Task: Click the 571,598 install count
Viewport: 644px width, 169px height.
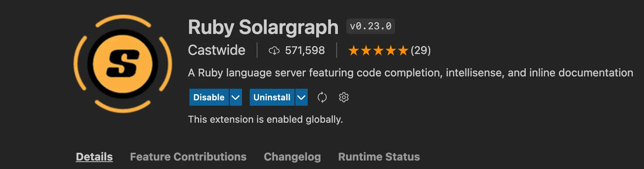Action: [305, 51]
